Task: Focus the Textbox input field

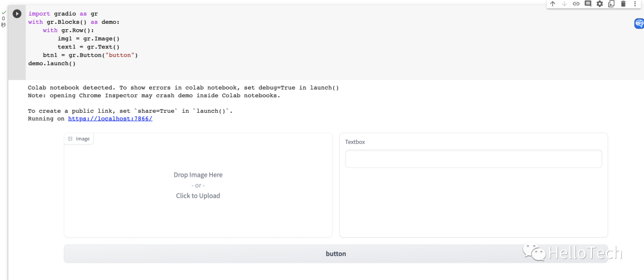Action: (473, 159)
